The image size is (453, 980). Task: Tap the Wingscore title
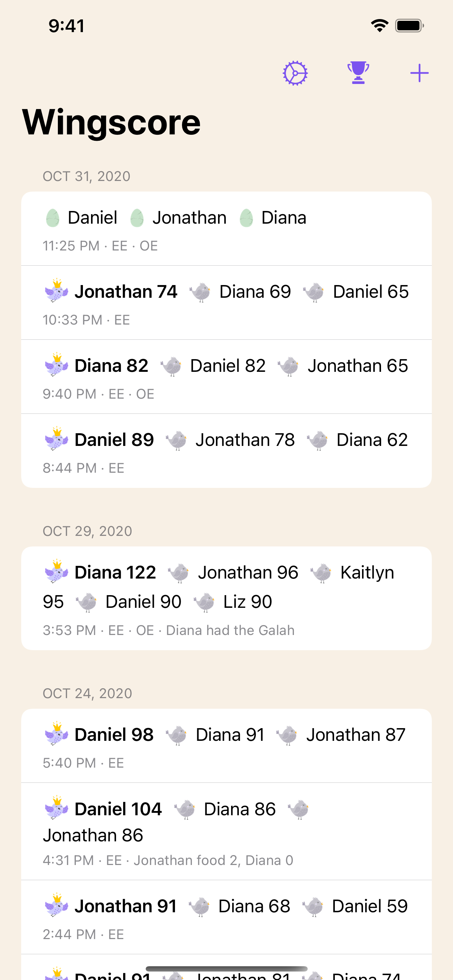coord(110,122)
